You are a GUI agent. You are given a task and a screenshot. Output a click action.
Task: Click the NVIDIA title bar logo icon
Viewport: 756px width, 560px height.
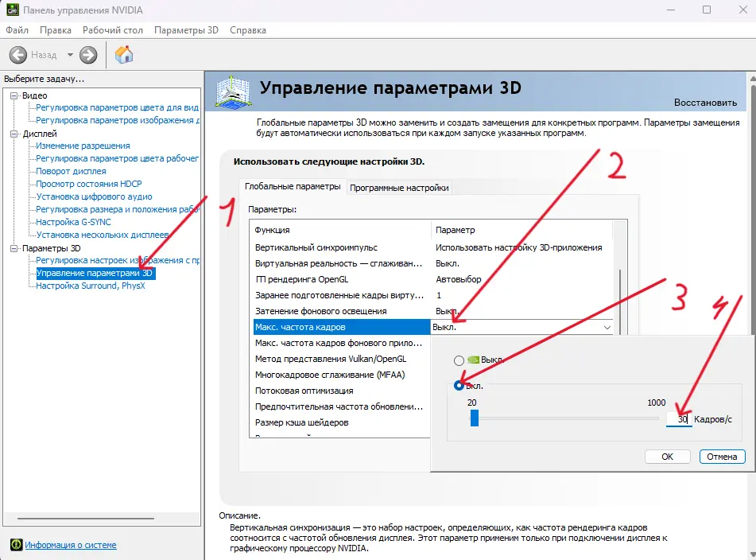pos(12,10)
